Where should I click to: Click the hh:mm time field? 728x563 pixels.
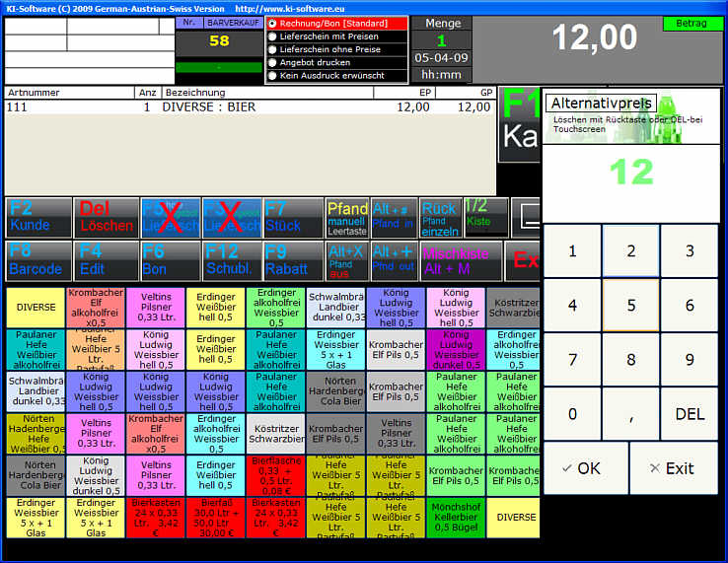click(442, 75)
